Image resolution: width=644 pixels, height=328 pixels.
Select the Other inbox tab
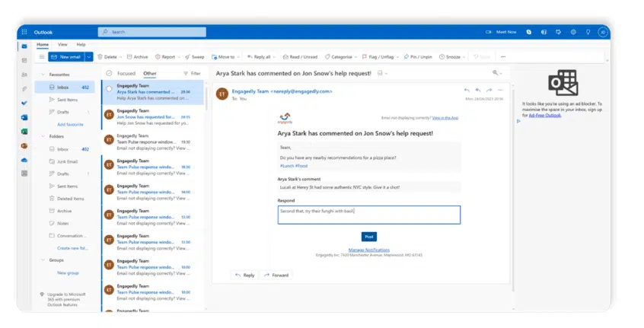point(149,74)
